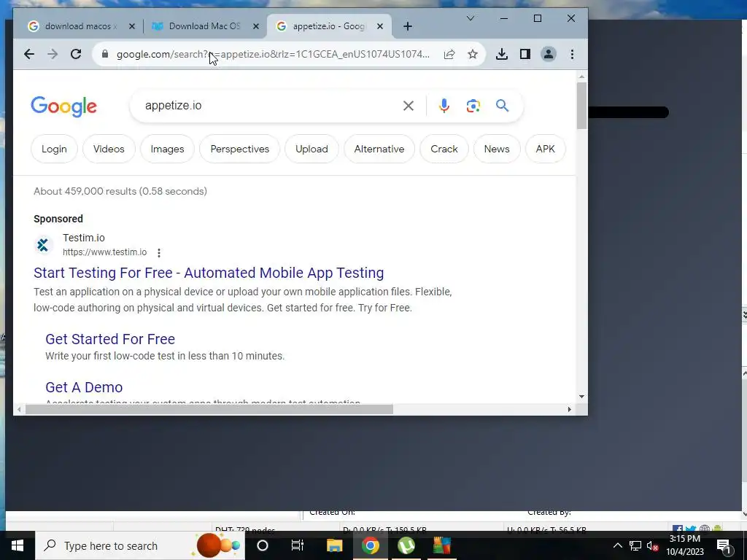Open the Chrome tab search chevron
747x560 pixels.
[x=471, y=18]
